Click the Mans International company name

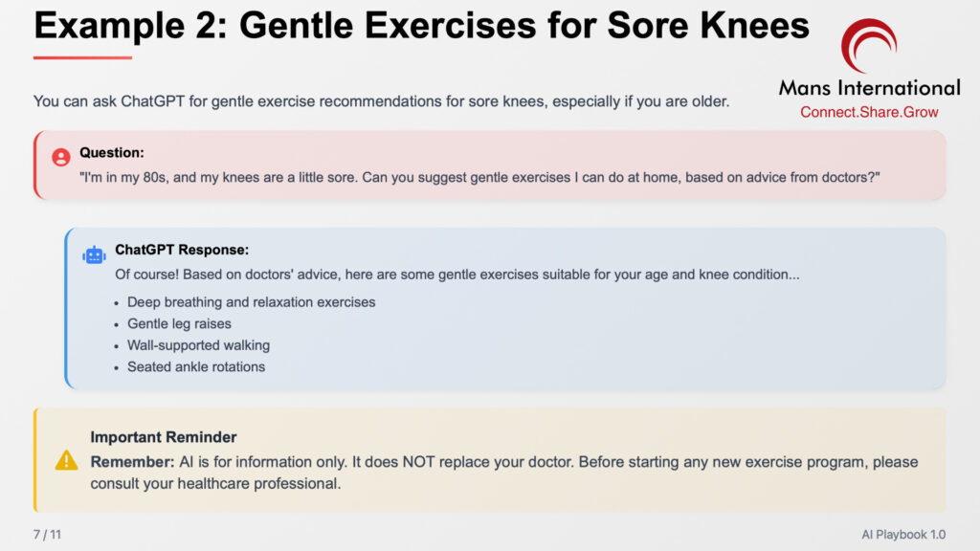[x=869, y=87]
